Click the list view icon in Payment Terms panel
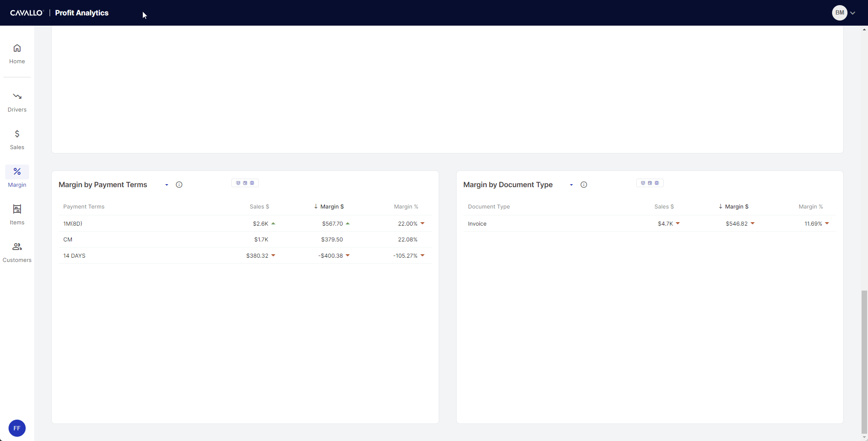The height and width of the screenshot is (441, 868). click(252, 183)
